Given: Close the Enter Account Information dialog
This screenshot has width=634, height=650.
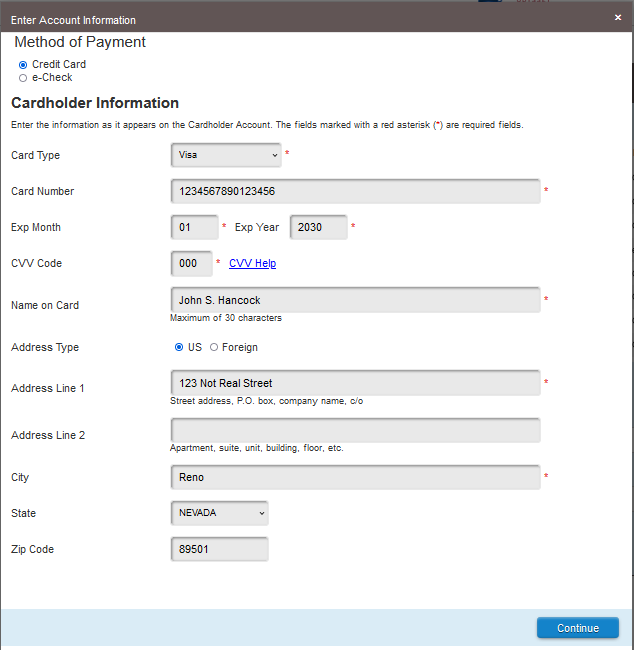Looking at the screenshot, I should click(x=617, y=17).
